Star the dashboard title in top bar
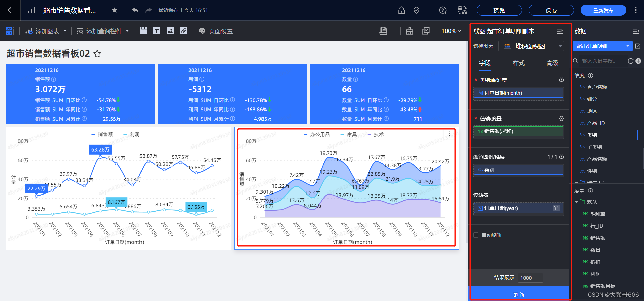The height and width of the screenshot is (301, 644). tap(115, 10)
